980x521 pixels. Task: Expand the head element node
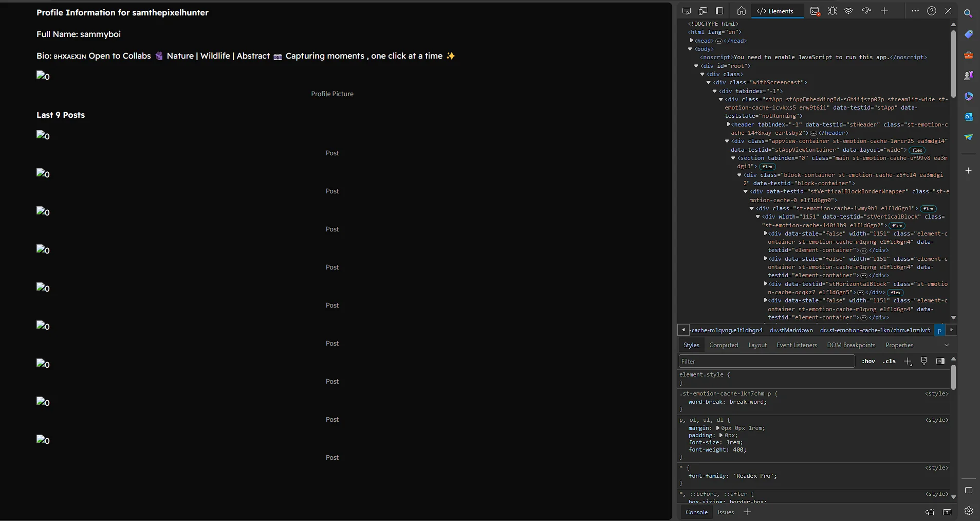(x=692, y=40)
